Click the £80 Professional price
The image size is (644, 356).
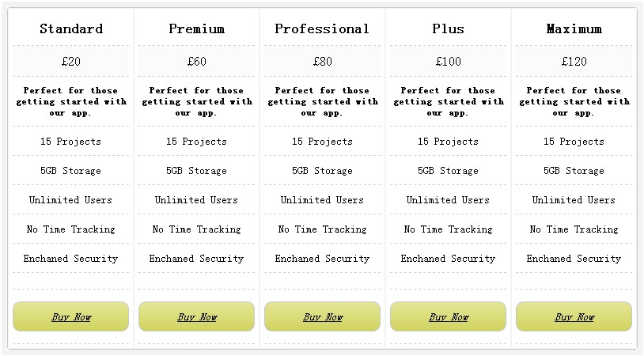click(323, 61)
